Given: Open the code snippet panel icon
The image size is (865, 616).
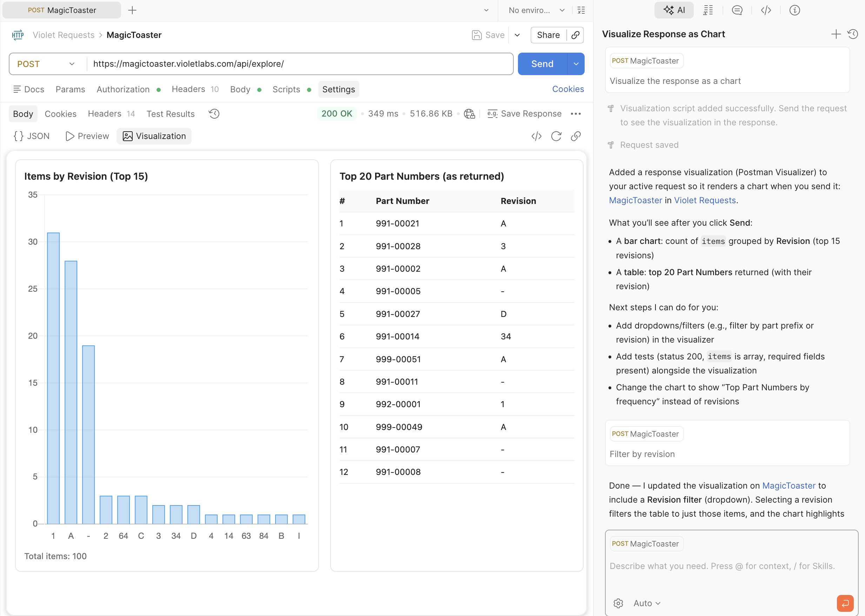Looking at the screenshot, I should [x=766, y=10].
